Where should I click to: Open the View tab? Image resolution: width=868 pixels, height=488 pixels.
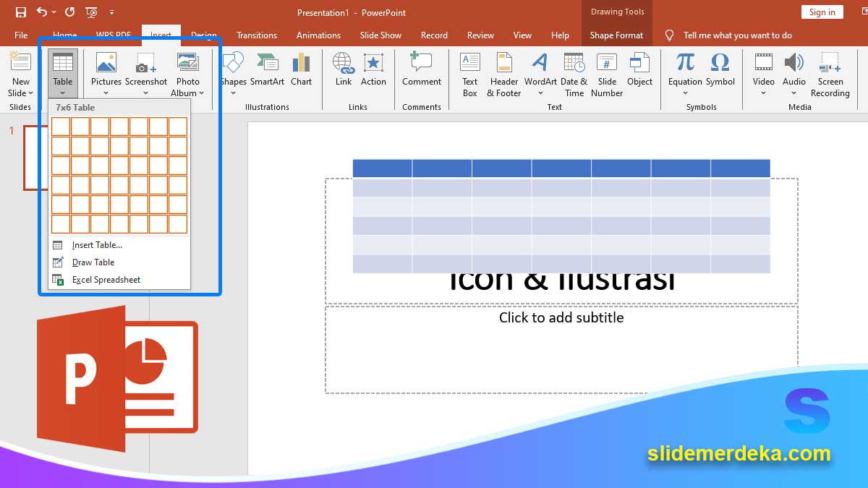[522, 35]
